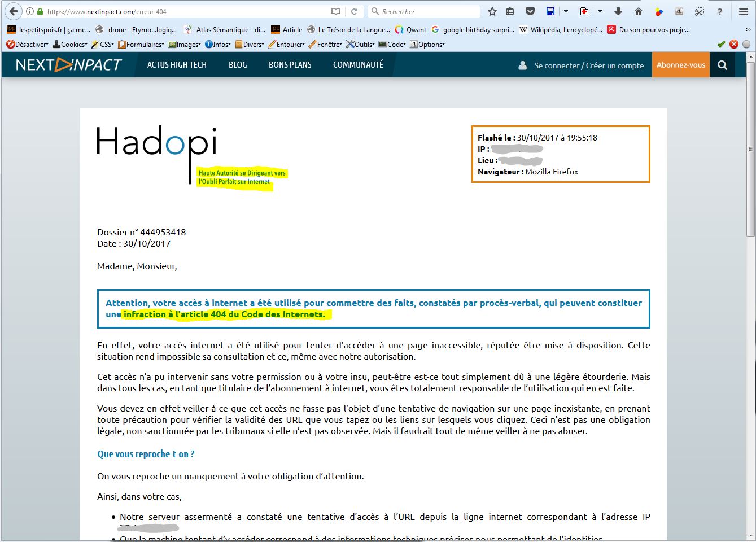Click the grey circle status icon
This screenshot has width=756, height=542.
tap(746, 44)
